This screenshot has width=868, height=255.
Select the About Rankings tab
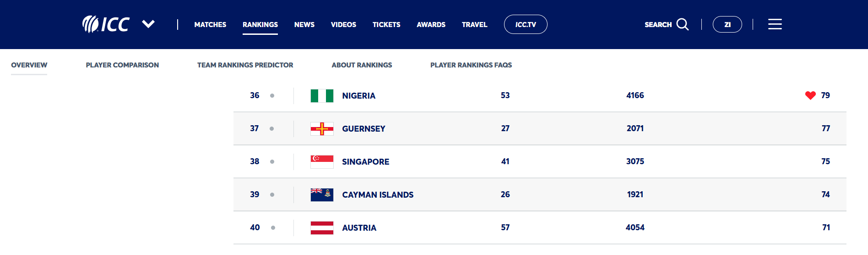[362, 65]
